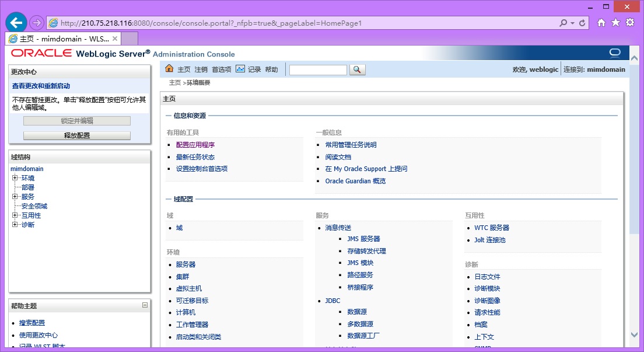
Task: Open 最新任务状态 link
Action: [195, 157]
